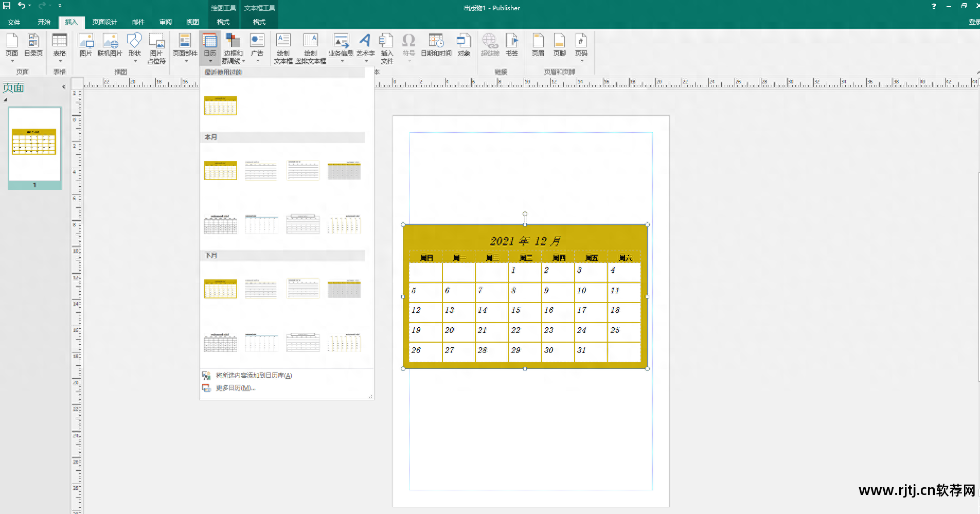Image resolution: width=980 pixels, height=514 pixels.
Task: Switch to the 页面设计 page design tab
Action: 104,22
